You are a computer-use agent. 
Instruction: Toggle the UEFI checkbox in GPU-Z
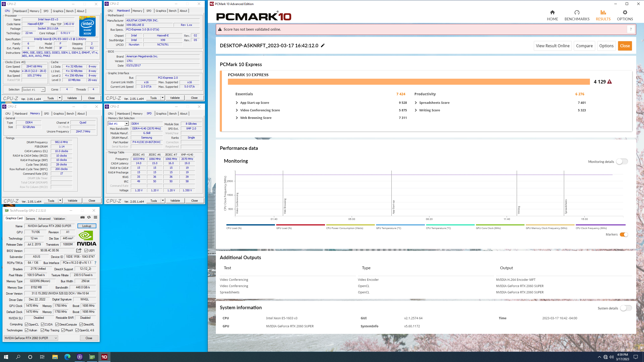pyautogui.click(x=86, y=251)
